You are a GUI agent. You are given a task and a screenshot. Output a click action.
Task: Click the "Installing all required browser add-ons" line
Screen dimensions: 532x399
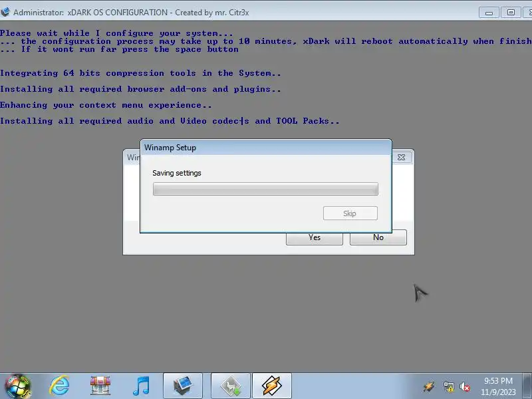pyautogui.click(x=140, y=89)
